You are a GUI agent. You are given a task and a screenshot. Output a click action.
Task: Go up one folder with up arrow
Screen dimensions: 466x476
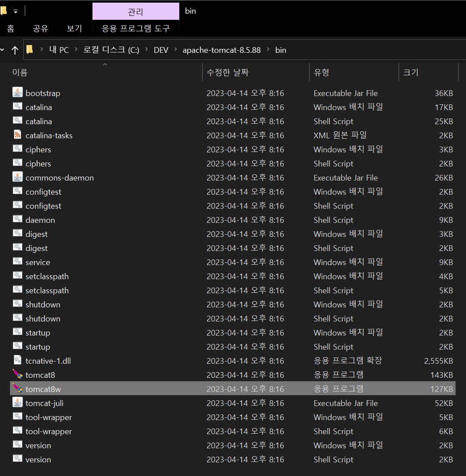(15, 50)
